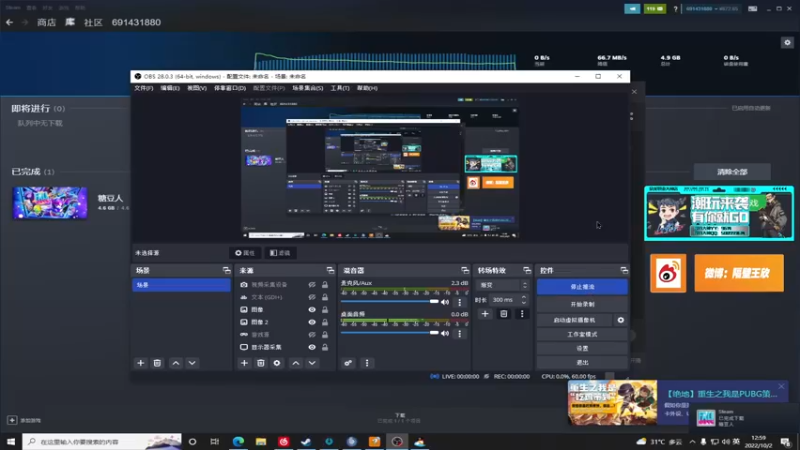Open Task View on the taskbar
The image size is (800, 450).
(x=215, y=441)
